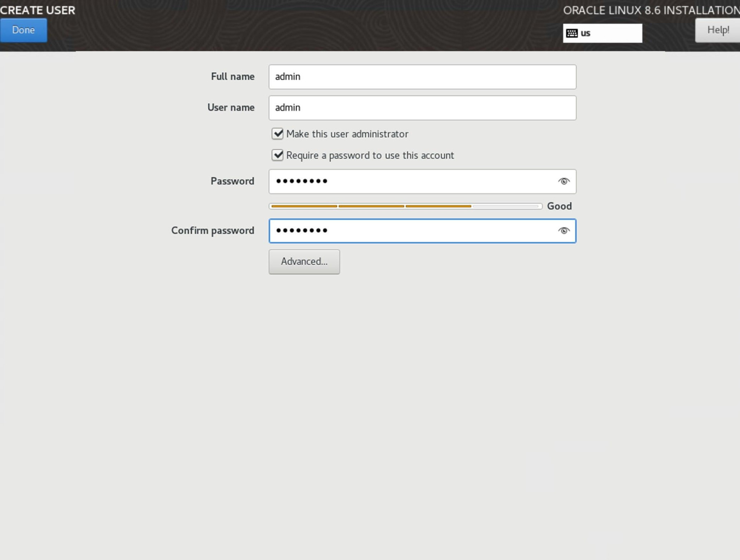Click the Confirm password field
This screenshot has width=740, height=560.
tap(422, 231)
